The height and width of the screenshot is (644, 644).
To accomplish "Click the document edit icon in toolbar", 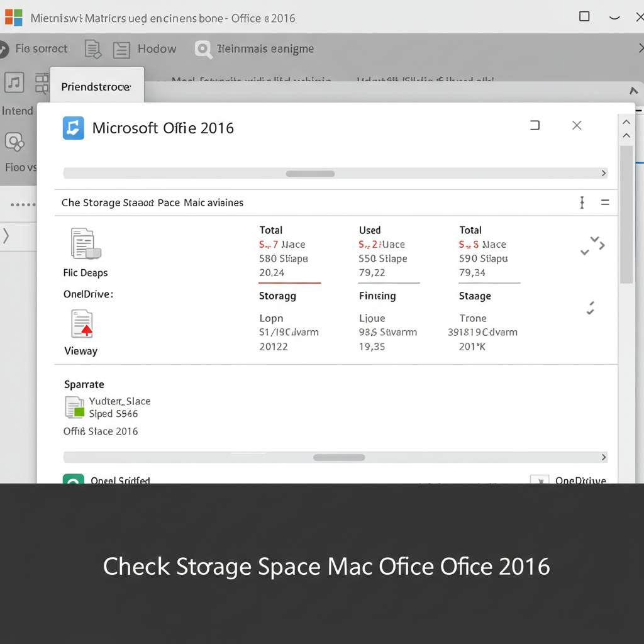I will tap(93, 49).
